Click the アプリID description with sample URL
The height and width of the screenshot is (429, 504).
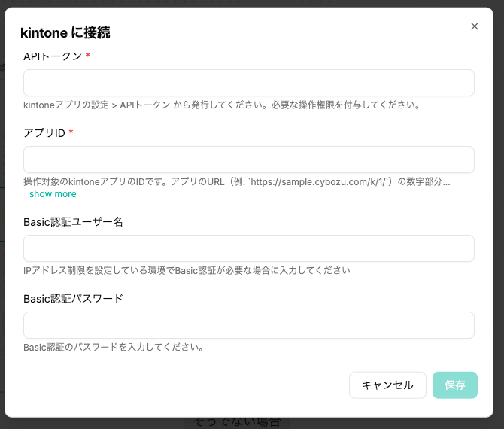coord(236,181)
